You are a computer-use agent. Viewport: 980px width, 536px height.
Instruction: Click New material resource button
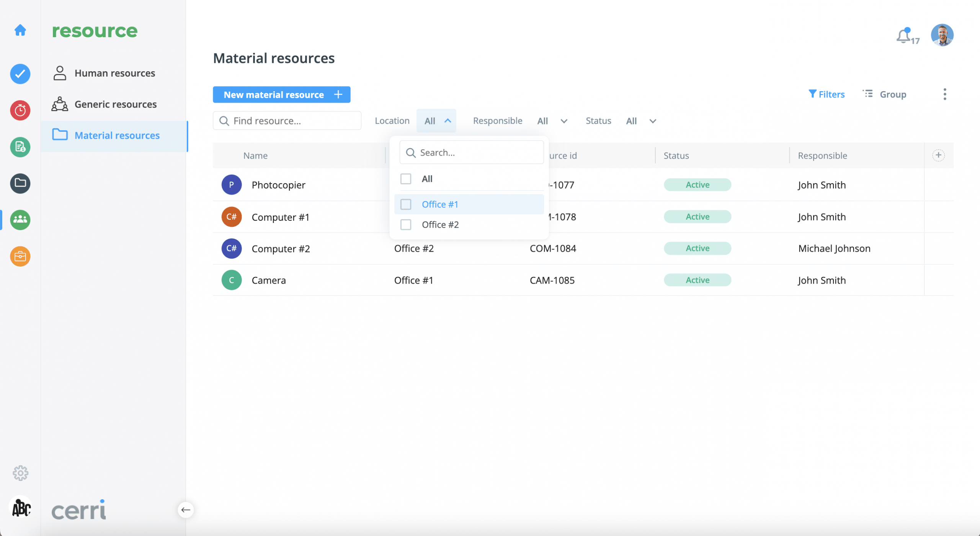281,95
